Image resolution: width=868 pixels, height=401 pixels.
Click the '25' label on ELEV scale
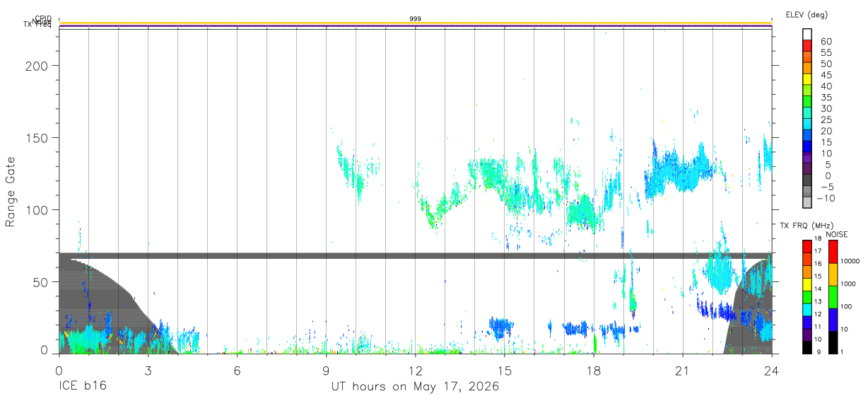tap(826, 120)
